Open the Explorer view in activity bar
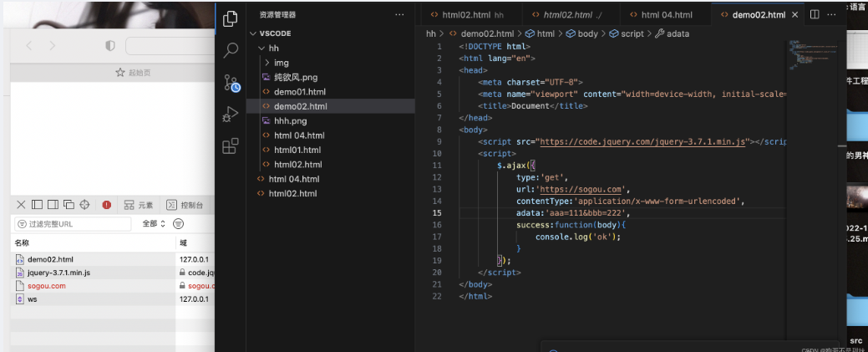Viewport: 868px width, 352px height. coord(231,19)
